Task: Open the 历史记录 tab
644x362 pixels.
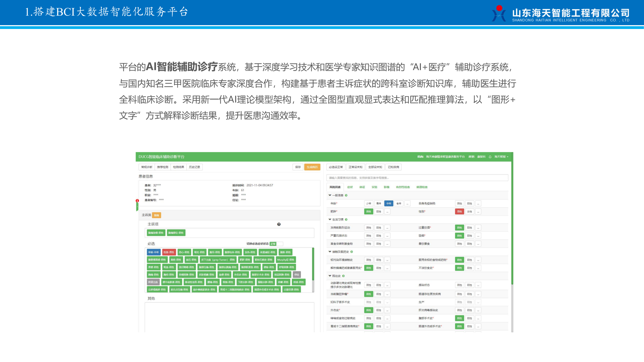Action: tap(194, 167)
